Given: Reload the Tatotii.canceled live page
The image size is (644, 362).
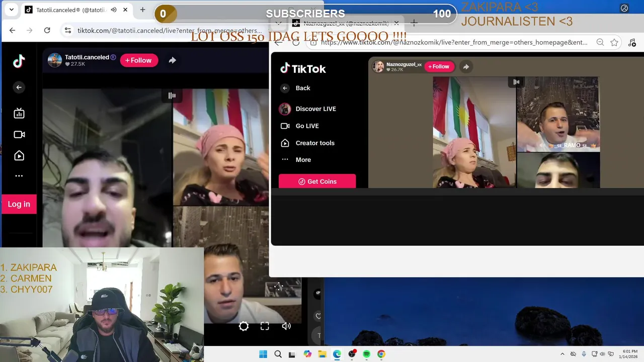Looking at the screenshot, I should pyautogui.click(x=47, y=30).
